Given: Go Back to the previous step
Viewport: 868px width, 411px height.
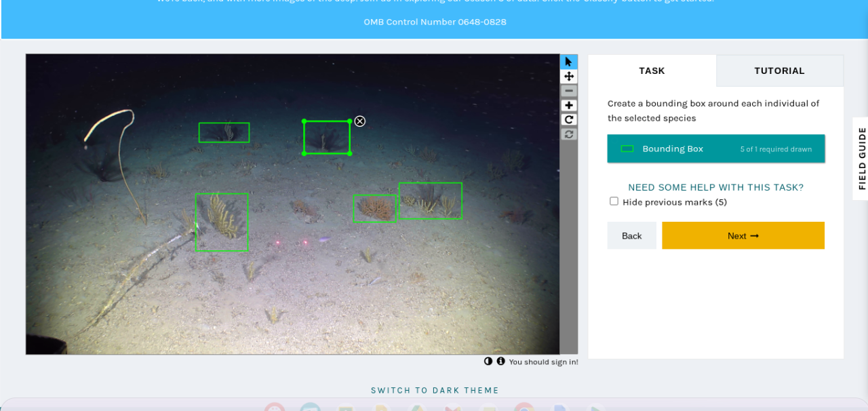Looking at the screenshot, I should [631, 235].
